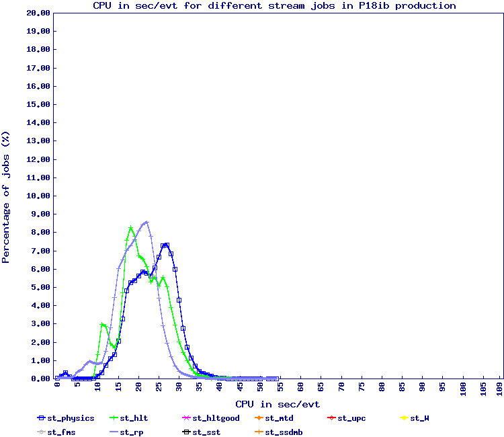This screenshot has width=504, height=437.
Task: Select the 'st_ssdmb' legend label
Action: [x=284, y=432]
